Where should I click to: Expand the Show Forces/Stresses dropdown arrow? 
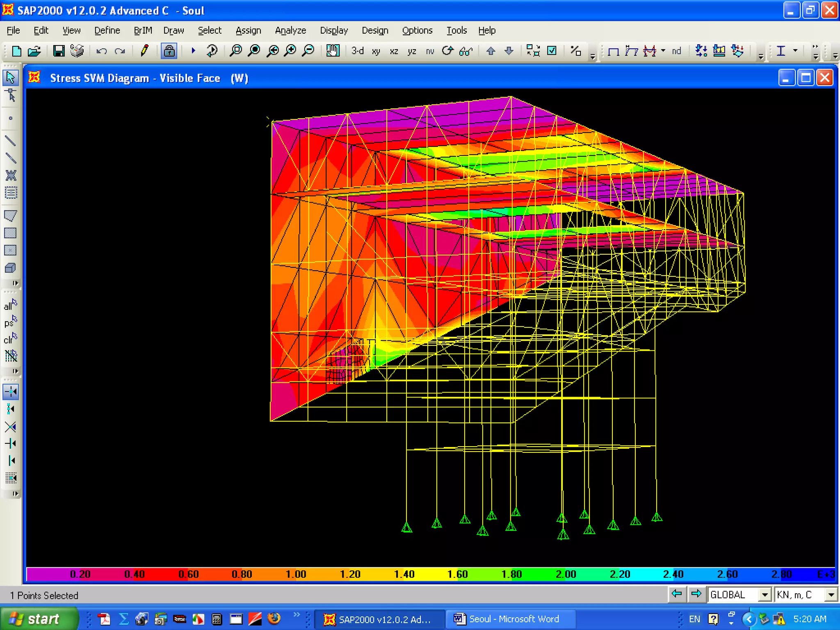663,51
